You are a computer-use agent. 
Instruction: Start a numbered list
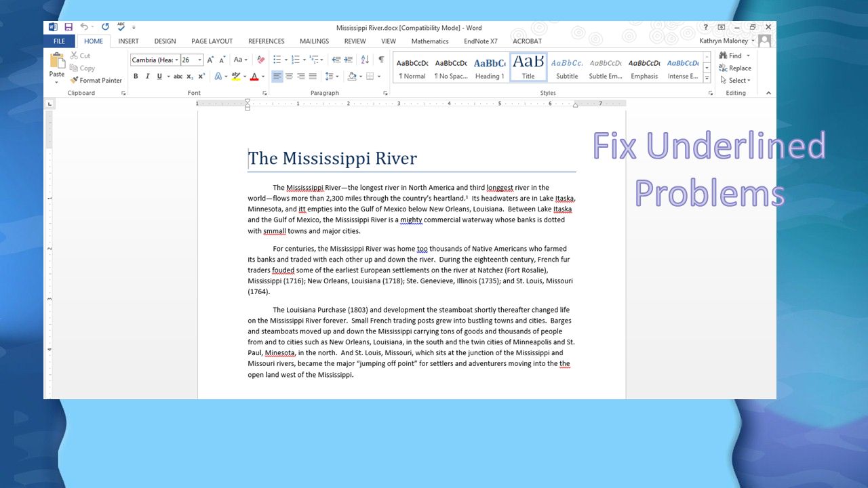click(x=296, y=60)
